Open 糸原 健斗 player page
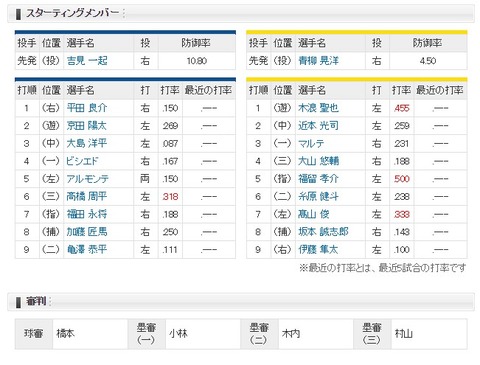The image size is (480, 365). pyautogui.click(x=318, y=196)
